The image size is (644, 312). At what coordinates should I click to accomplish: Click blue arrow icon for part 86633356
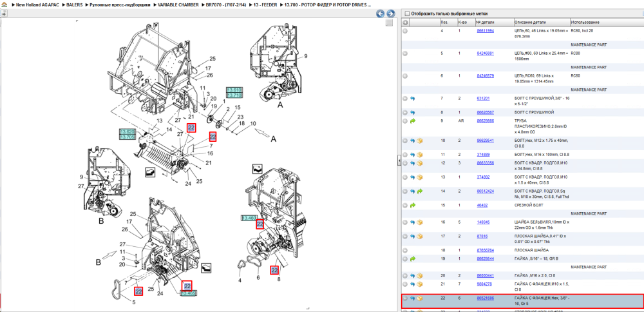pos(412,163)
